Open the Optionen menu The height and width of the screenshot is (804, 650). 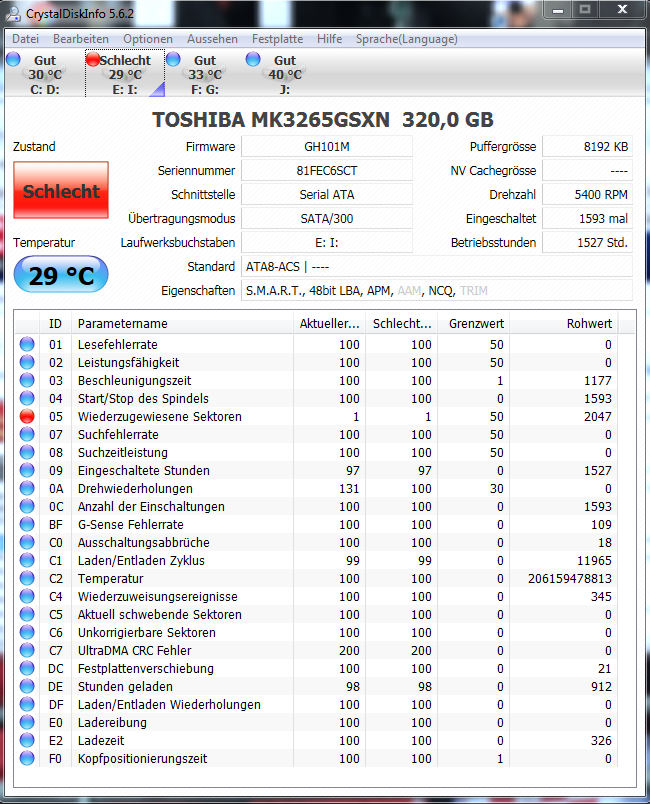point(148,39)
